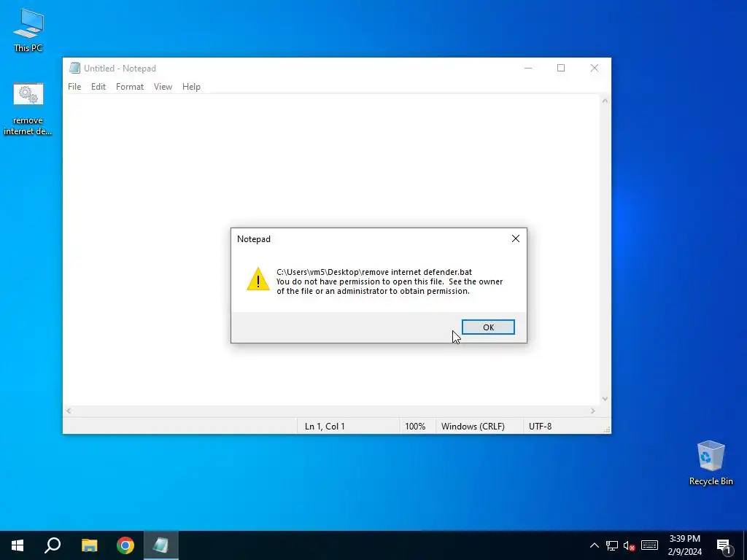Close the Untitled - Notepad window
Image resolution: width=747 pixels, height=560 pixels.
pos(594,68)
